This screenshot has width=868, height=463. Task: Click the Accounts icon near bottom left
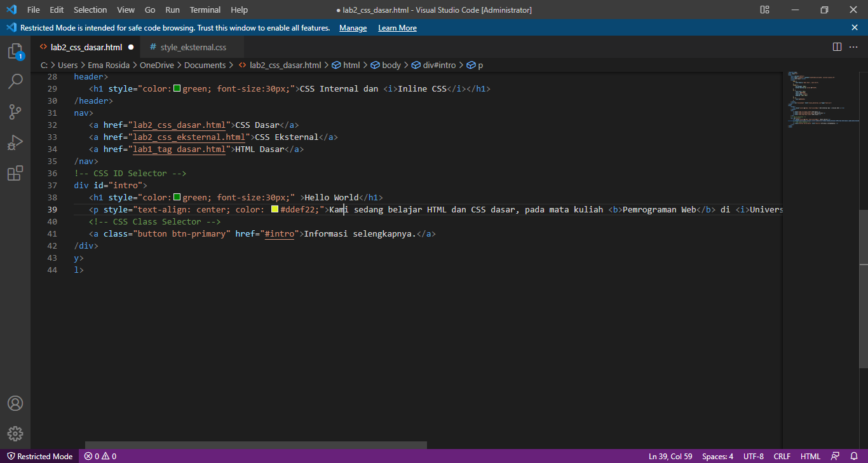click(15, 403)
